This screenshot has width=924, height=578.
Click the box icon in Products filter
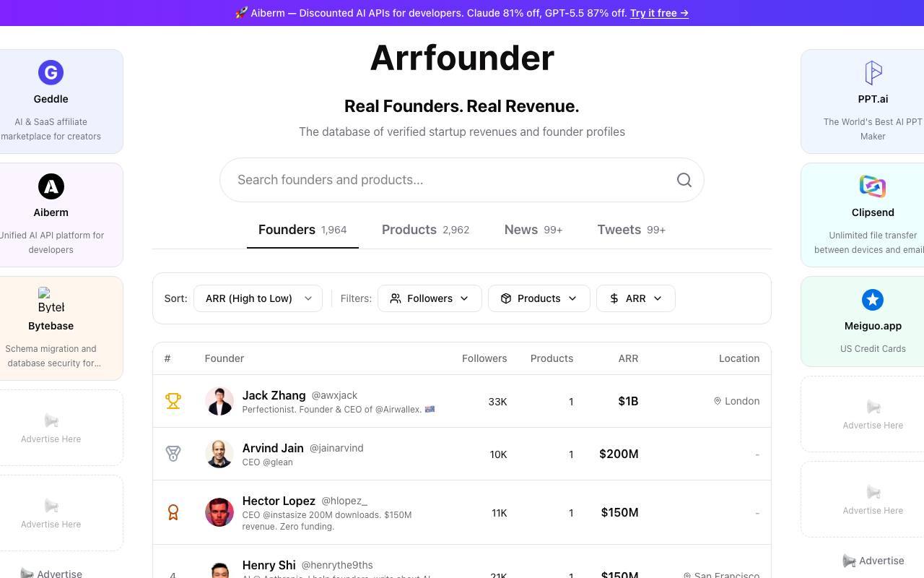click(x=506, y=298)
